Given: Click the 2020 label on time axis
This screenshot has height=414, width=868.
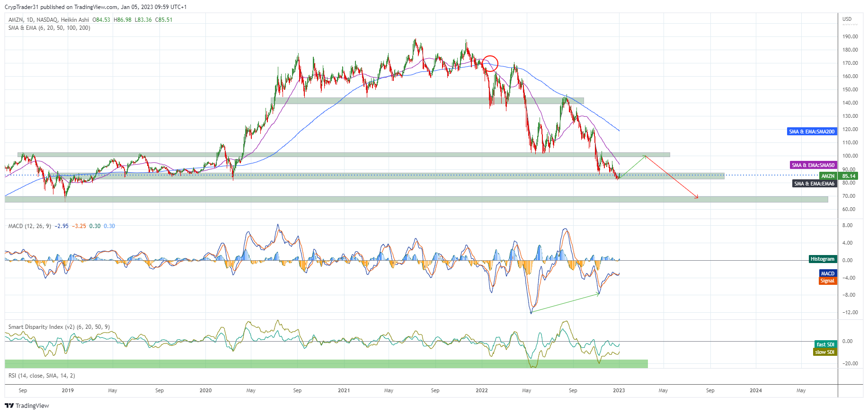Looking at the screenshot, I should coord(205,390).
